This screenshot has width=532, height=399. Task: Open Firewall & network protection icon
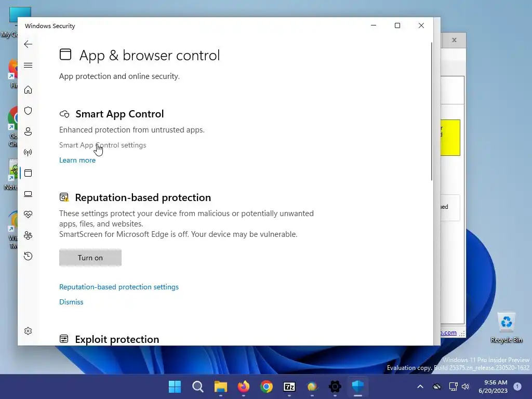click(x=28, y=152)
